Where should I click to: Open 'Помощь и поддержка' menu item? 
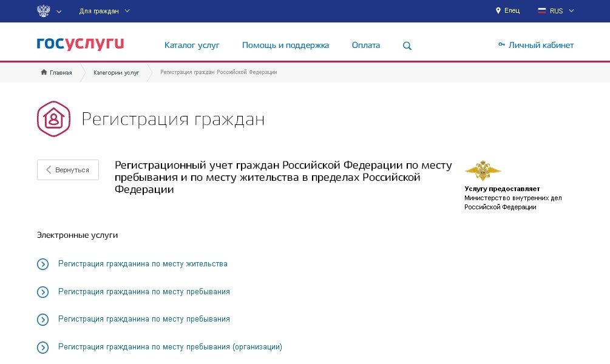pos(285,45)
